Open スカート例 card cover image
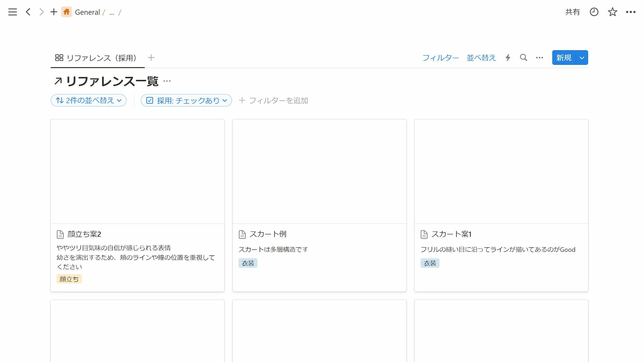This screenshot has width=644, height=362. pos(319,171)
